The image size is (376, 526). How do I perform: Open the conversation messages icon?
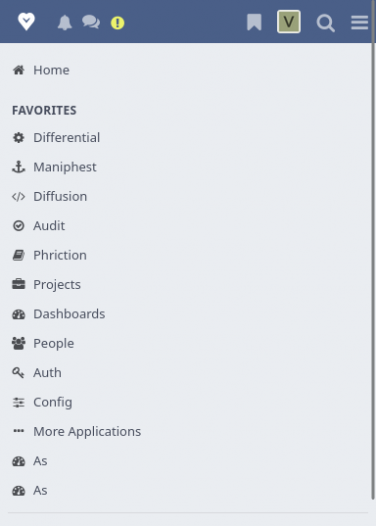tap(91, 22)
